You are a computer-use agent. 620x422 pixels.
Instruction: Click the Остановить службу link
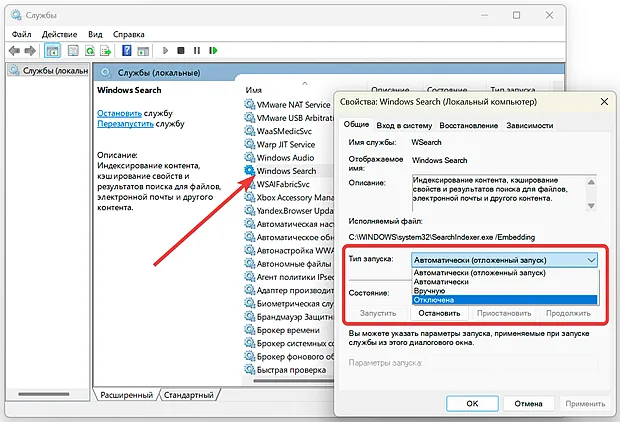119,113
